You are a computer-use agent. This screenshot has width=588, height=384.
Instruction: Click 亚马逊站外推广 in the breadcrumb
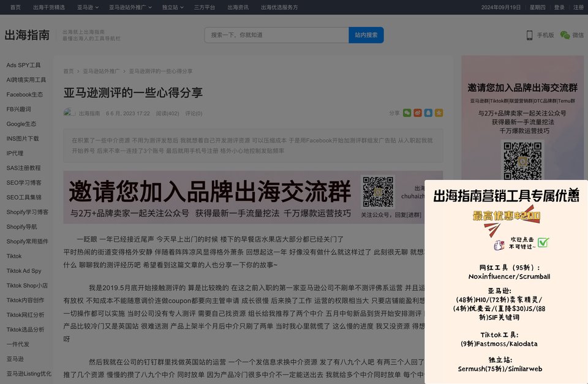pyautogui.click(x=101, y=71)
